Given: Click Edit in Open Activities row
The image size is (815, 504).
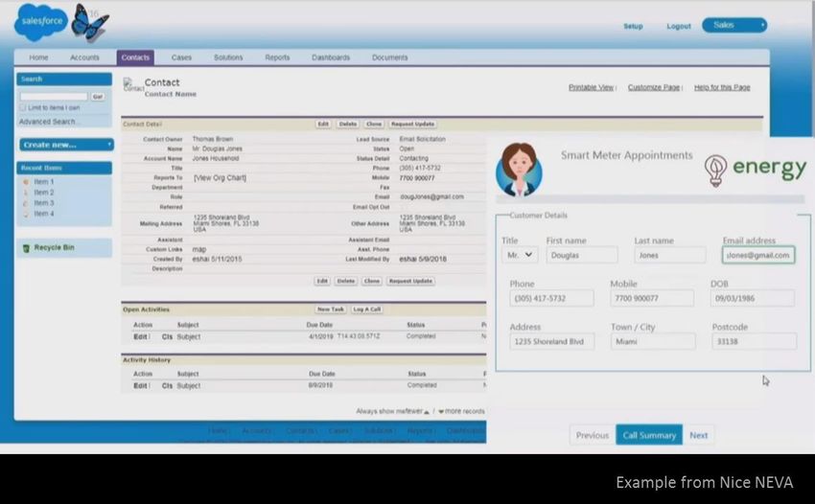Looking at the screenshot, I should (x=140, y=336).
